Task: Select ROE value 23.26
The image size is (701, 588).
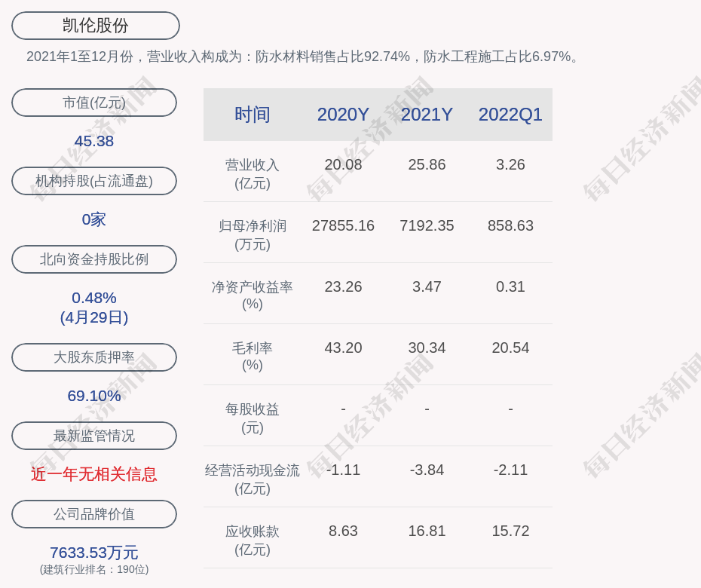Action: [x=343, y=286]
